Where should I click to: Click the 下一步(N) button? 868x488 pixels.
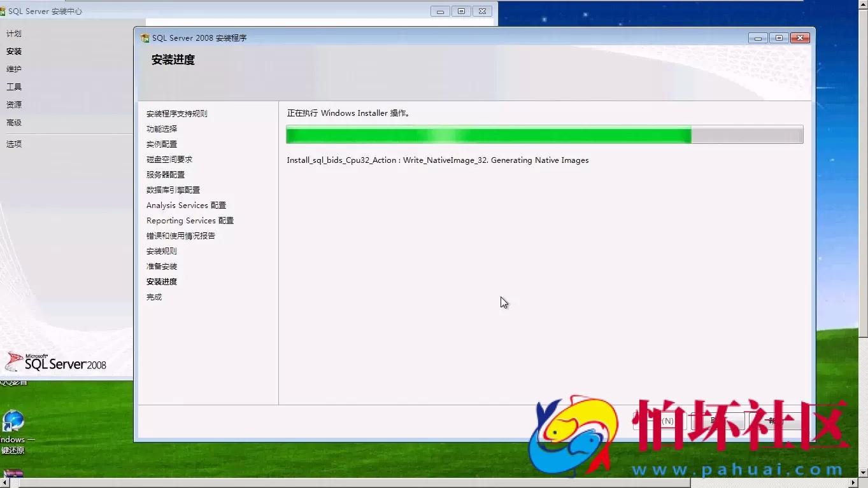660,421
